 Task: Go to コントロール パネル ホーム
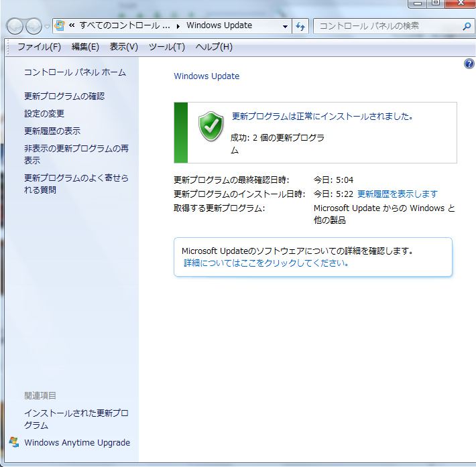pyautogui.click(x=75, y=72)
